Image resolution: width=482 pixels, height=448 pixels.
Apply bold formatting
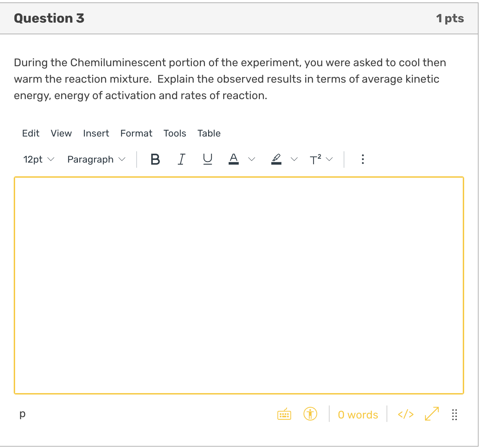(155, 159)
